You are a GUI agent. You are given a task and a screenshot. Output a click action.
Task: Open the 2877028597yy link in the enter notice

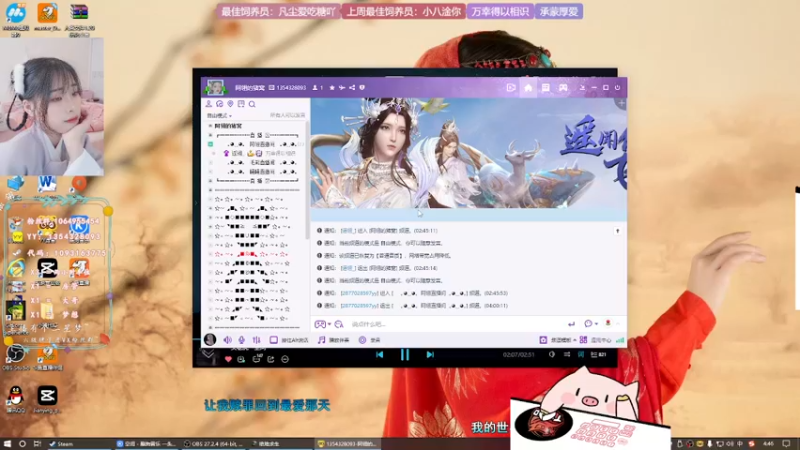pos(359,293)
